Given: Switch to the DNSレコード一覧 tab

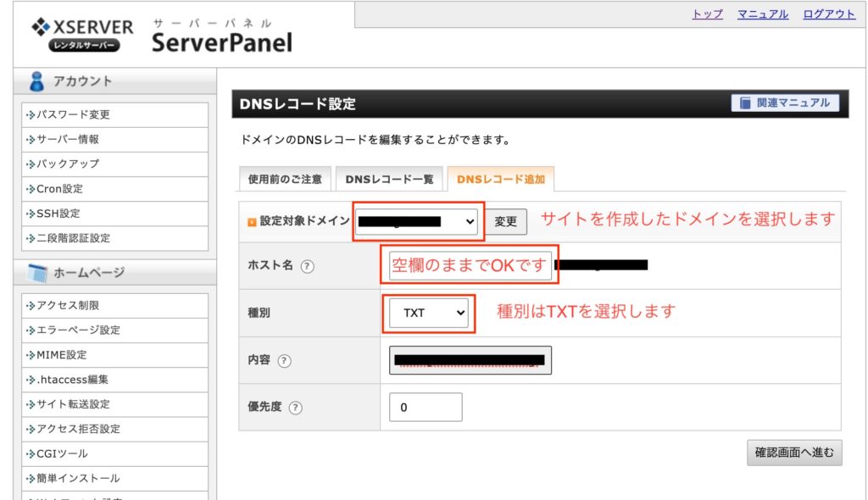Looking at the screenshot, I should (x=389, y=180).
